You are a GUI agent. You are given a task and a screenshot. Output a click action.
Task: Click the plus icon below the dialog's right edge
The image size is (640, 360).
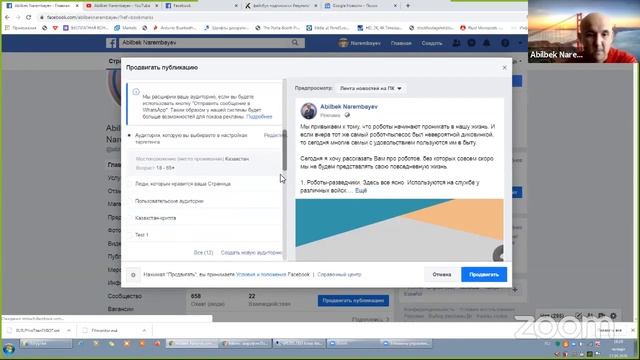point(515,290)
